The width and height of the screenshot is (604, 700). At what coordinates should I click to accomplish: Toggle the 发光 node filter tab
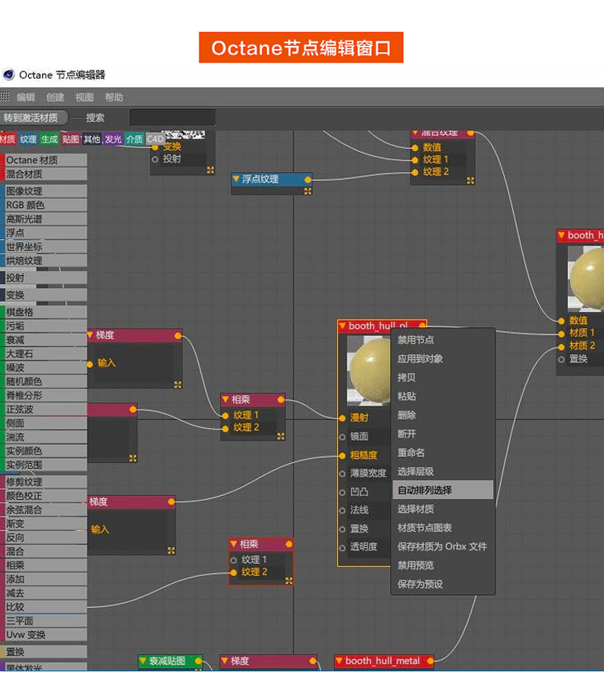coord(113,139)
